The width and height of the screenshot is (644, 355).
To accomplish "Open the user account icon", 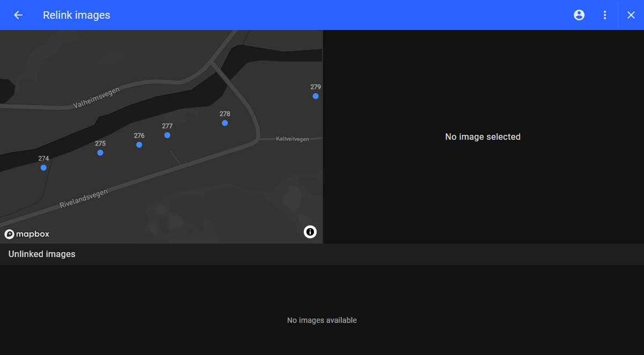I will [x=579, y=15].
